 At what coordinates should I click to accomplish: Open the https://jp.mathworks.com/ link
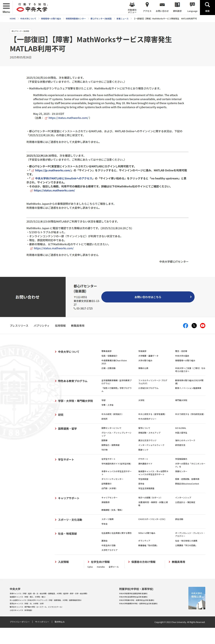click(53, 171)
